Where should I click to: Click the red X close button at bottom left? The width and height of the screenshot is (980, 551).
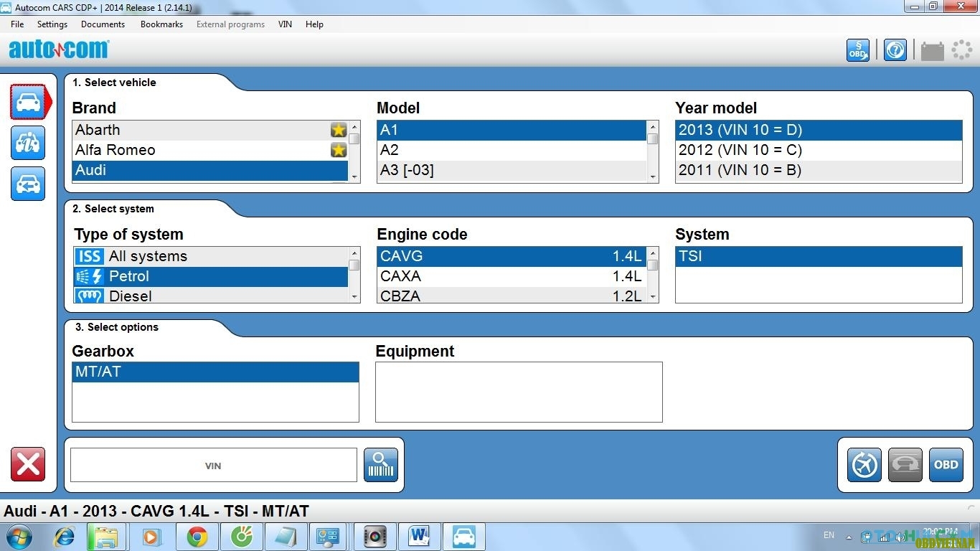coord(28,464)
